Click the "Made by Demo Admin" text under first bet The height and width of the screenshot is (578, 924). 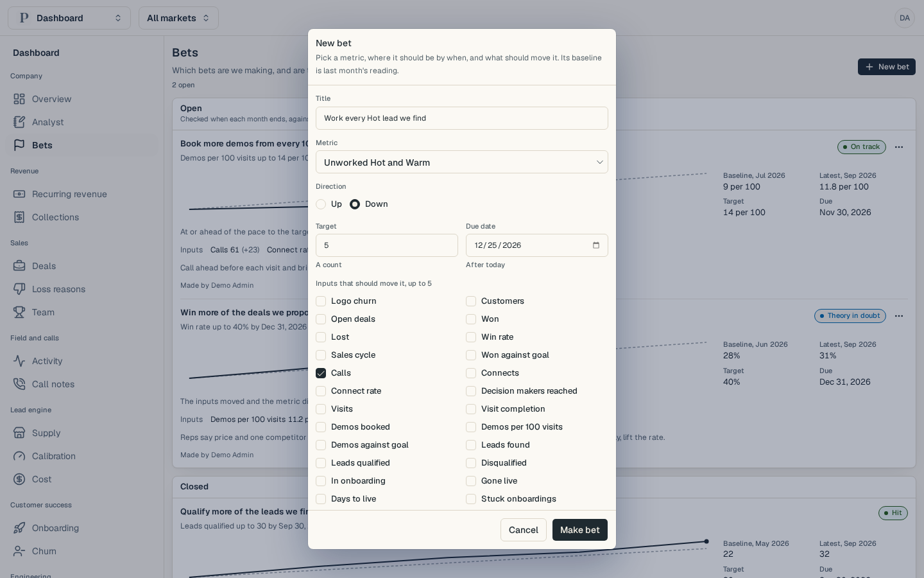217,285
